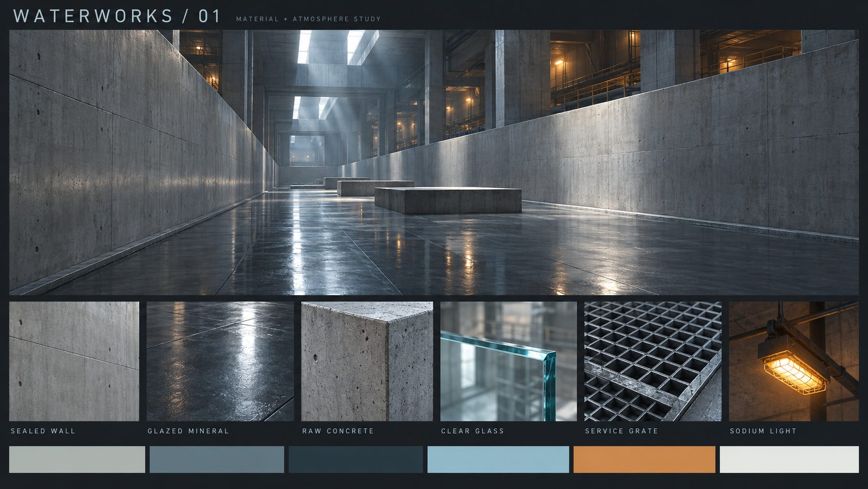The height and width of the screenshot is (489, 868).
Task: Pick the dark teal color swatch
Action: (356, 459)
